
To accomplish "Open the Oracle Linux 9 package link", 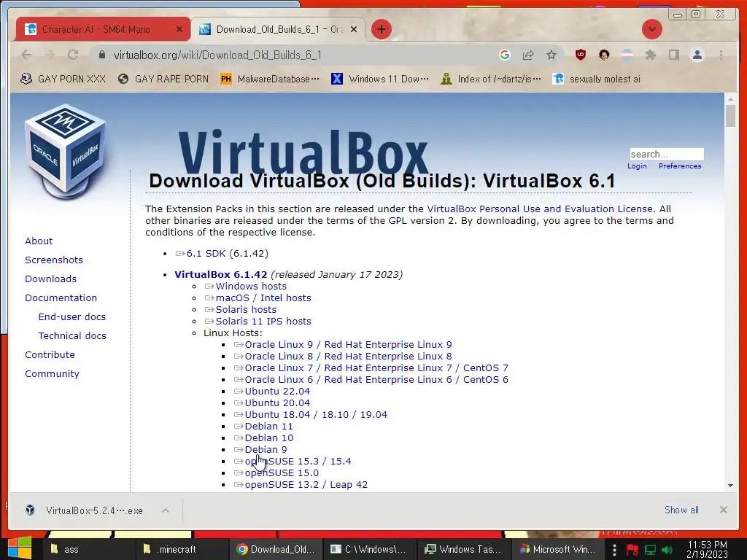I will coord(343,345).
